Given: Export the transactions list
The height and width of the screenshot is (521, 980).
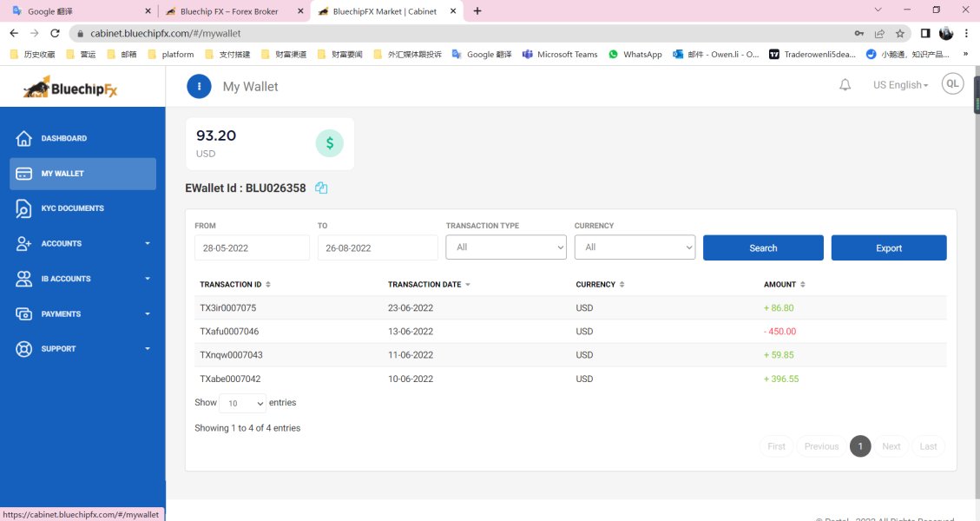Looking at the screenshot, I should tap(889, 247).
